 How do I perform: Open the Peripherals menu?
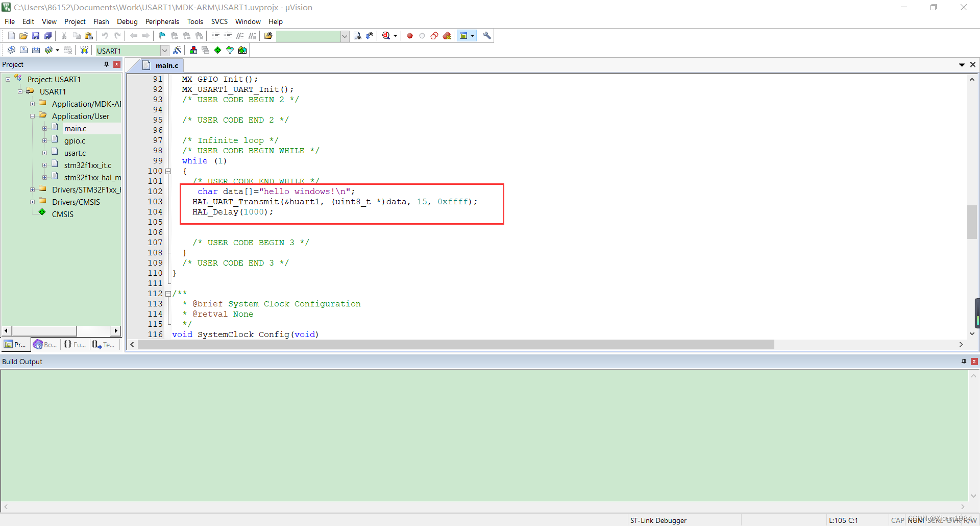(x=162, y=21)
